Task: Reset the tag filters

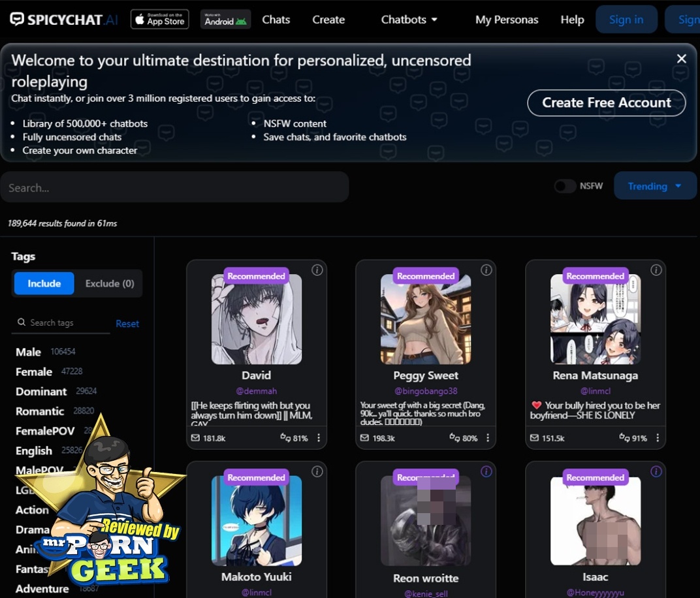Action: (x=127, y=324)
